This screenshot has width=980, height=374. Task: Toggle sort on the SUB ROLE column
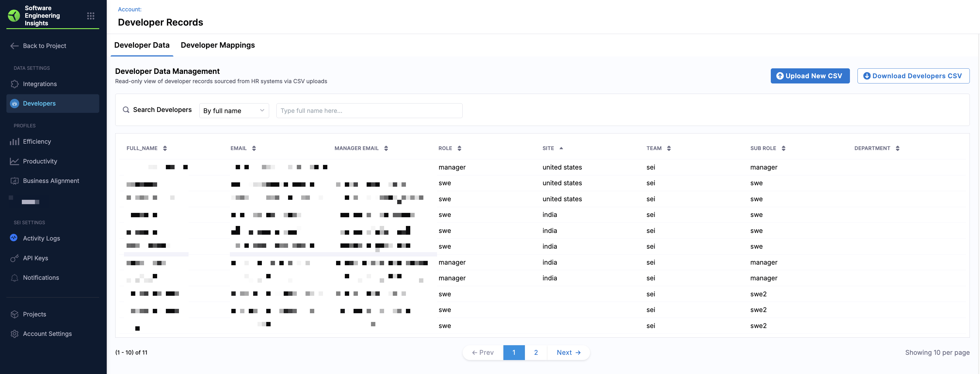pyautogui.click(x=783, y=148)
